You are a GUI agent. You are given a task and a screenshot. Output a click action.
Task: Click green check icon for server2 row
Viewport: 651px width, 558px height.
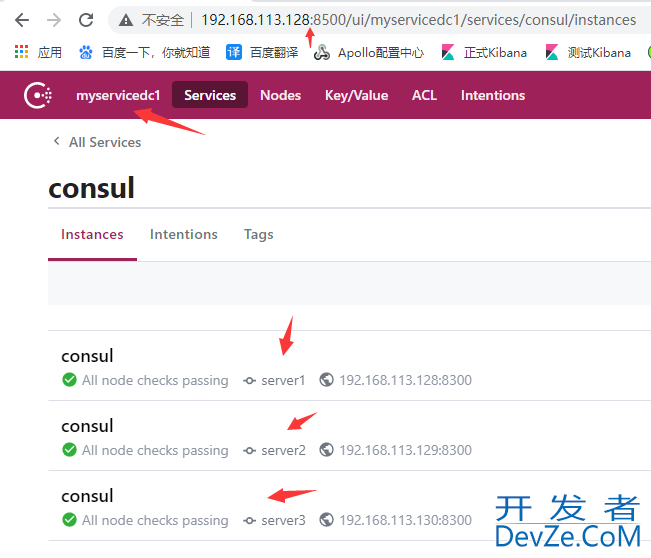[x=69, y=450]
